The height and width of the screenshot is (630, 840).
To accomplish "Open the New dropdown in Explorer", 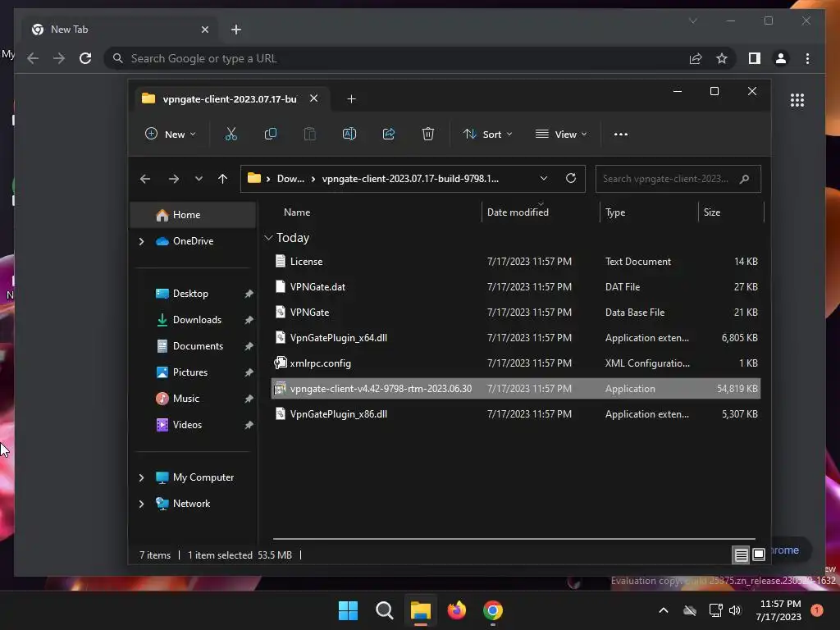I will 171,134.
